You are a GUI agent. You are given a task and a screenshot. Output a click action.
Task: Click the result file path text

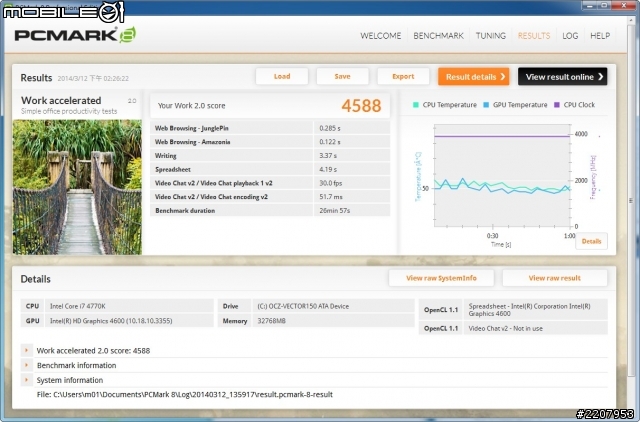(x=184, y=394)
